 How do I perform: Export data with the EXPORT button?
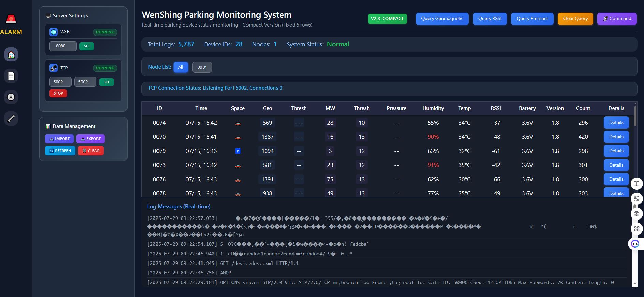[90, 139]
